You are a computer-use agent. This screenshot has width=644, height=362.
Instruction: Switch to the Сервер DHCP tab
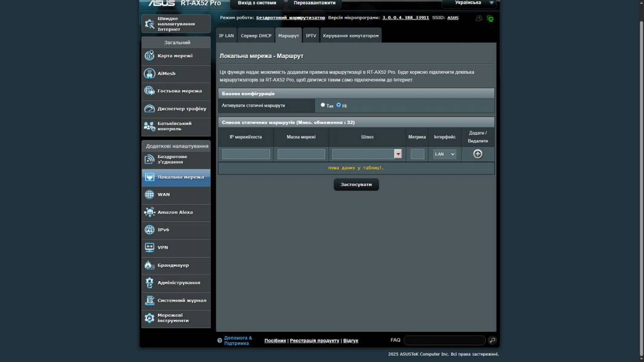(256, 36)
